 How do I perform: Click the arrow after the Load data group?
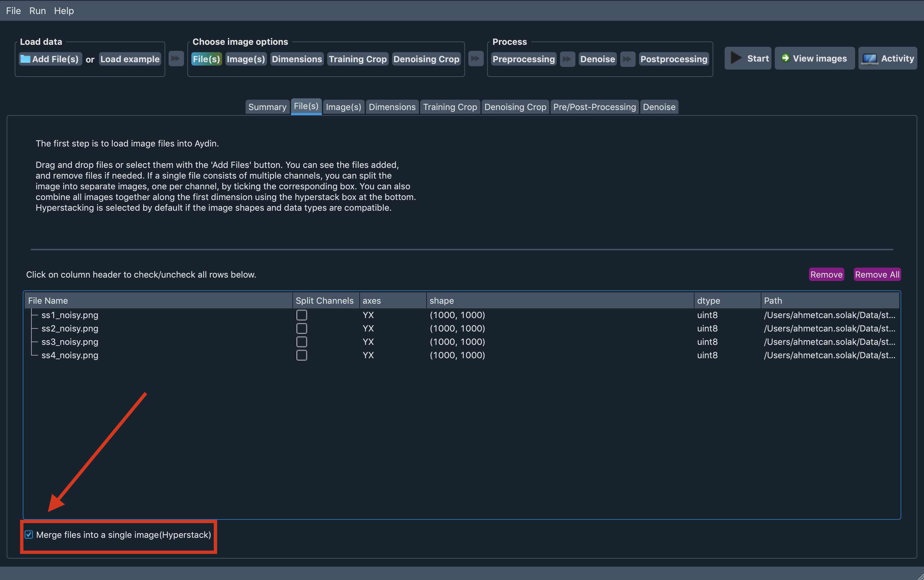click(176, 59)
